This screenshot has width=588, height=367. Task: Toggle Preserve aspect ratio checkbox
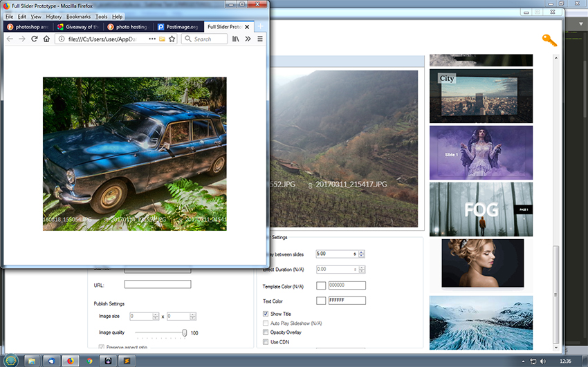click(101, 347)
